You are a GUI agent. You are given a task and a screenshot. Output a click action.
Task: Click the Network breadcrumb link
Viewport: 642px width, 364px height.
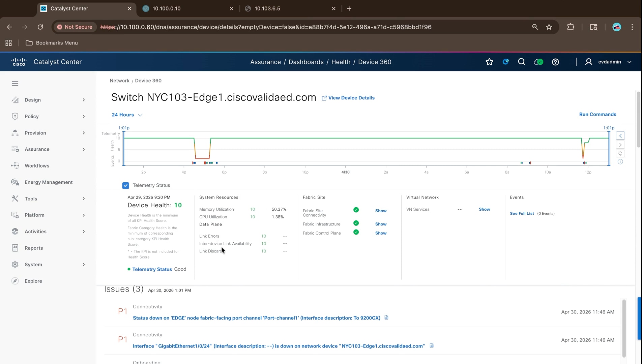point(119,81)
